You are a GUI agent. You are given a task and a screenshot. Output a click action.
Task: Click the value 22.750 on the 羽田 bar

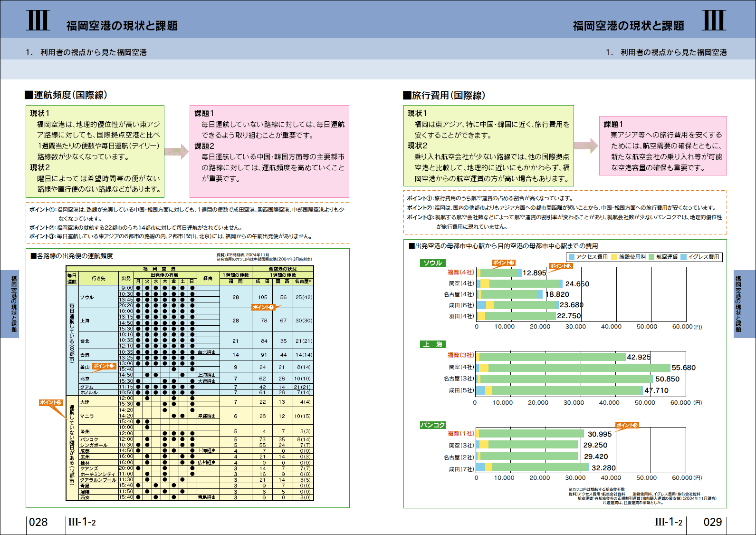pyautogui.click(x=569, y=316)
